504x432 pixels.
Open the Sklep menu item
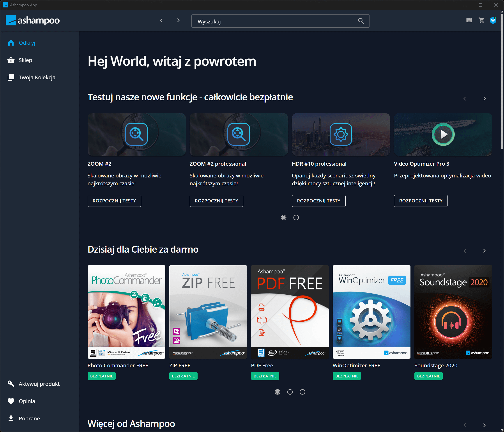point(39,60)
